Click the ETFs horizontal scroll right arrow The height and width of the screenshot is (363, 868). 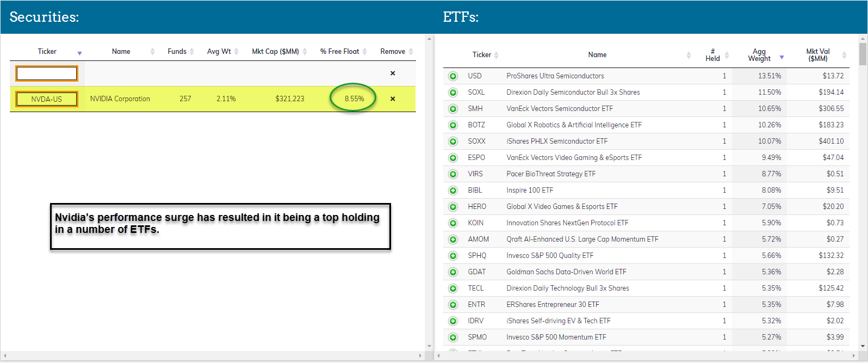pos(853,356)
